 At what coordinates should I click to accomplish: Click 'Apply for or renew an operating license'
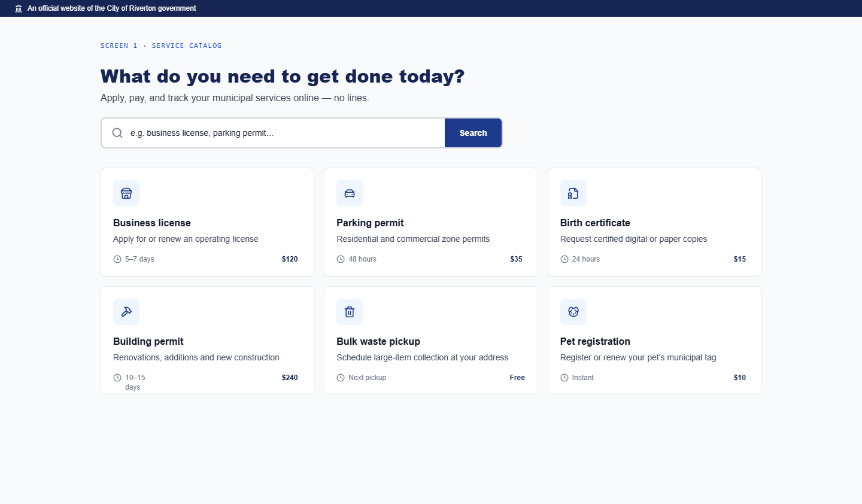point(186,239)
